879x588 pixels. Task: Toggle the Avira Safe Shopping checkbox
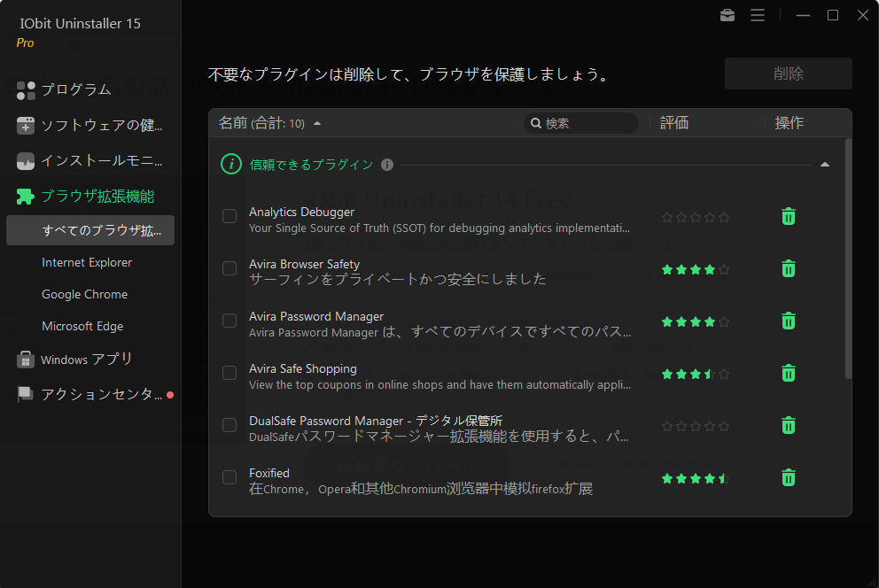pyautogui.click(x=229, y=373)
